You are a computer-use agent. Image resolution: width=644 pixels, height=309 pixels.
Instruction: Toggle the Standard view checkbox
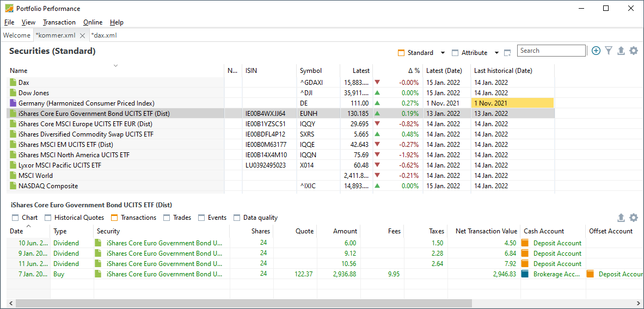point(401,53)
